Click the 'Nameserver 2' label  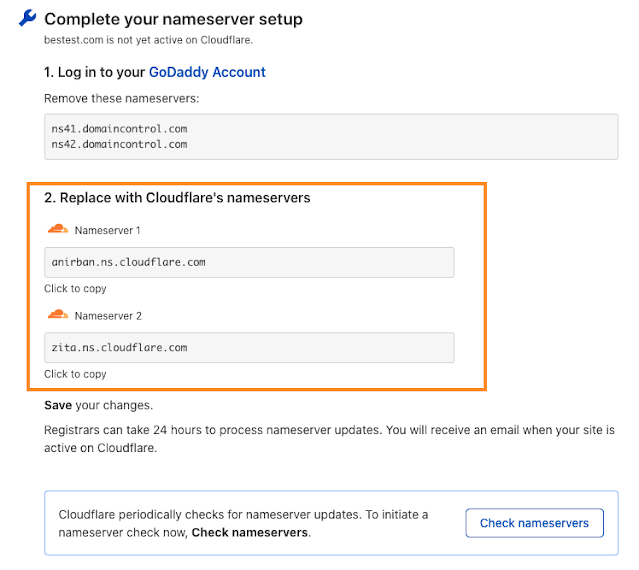[108, 316]
